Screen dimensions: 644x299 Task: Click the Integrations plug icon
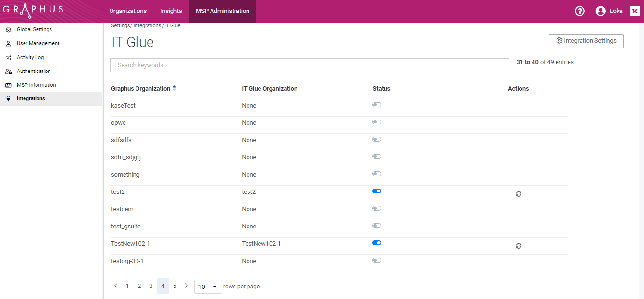coord(8,99)
